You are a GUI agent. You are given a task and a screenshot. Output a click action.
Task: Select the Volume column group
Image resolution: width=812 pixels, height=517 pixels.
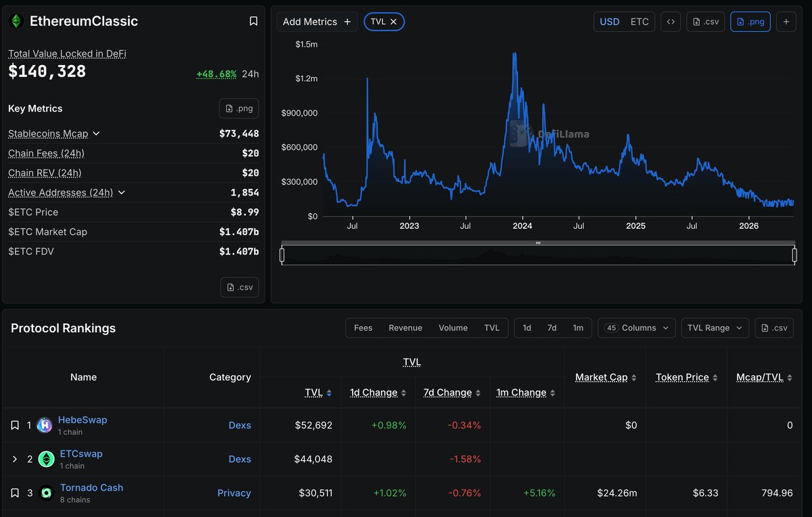pos(453,328)
